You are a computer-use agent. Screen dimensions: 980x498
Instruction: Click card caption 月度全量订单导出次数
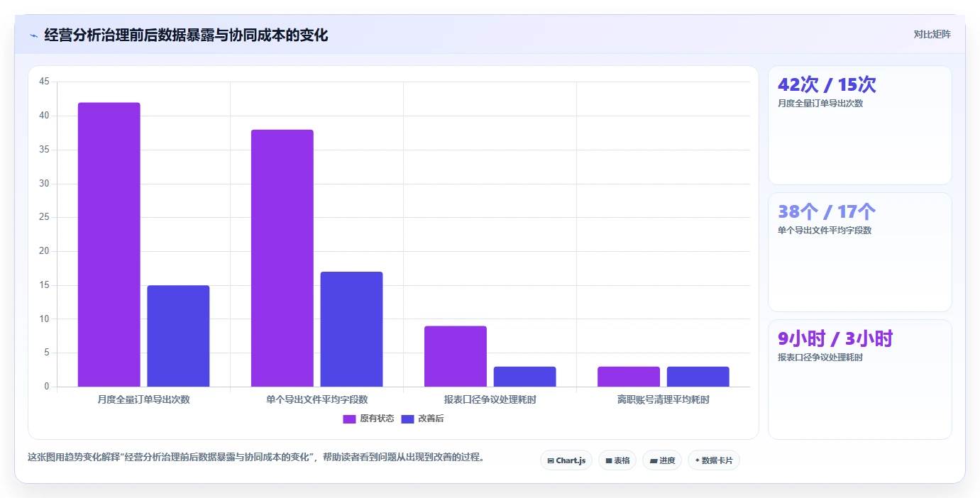coord(820,104)
